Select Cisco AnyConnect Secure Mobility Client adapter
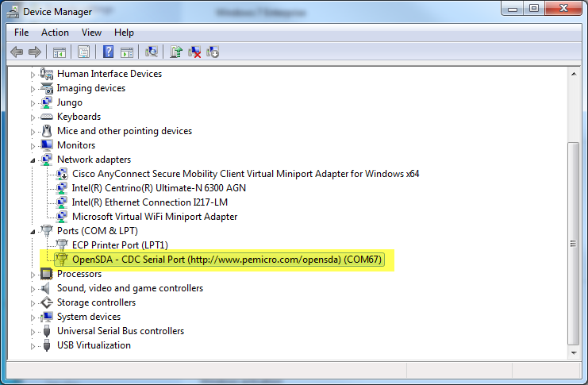 pyautogui.click(x=246, y=174)
